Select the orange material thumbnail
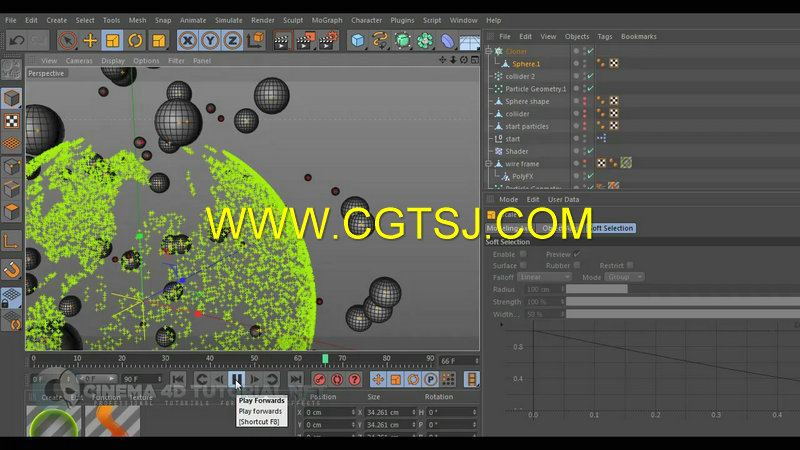This screenshot has width=800, height=450. 112,421
